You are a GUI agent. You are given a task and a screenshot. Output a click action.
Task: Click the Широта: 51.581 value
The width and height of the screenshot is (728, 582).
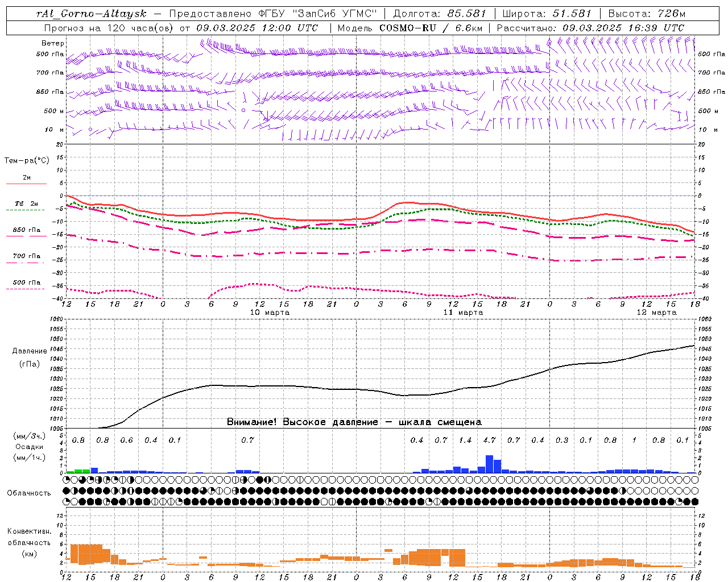click(547, 14)
